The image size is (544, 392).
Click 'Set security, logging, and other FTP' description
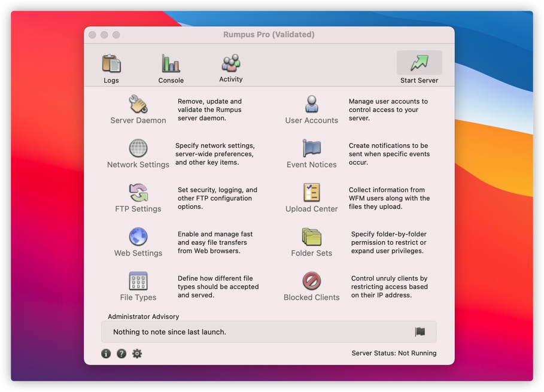[x=217, y=198]
